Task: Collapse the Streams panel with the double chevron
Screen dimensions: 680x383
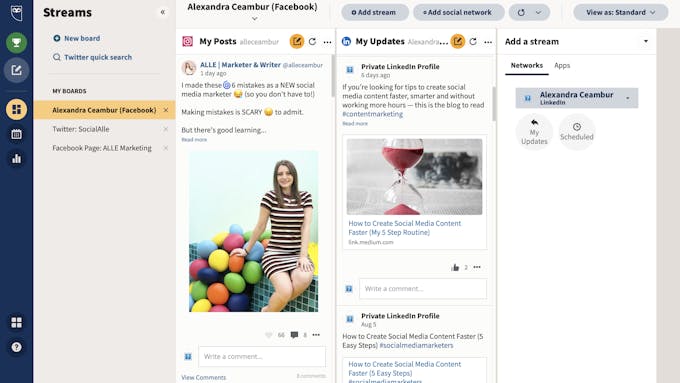Action: 163,12
